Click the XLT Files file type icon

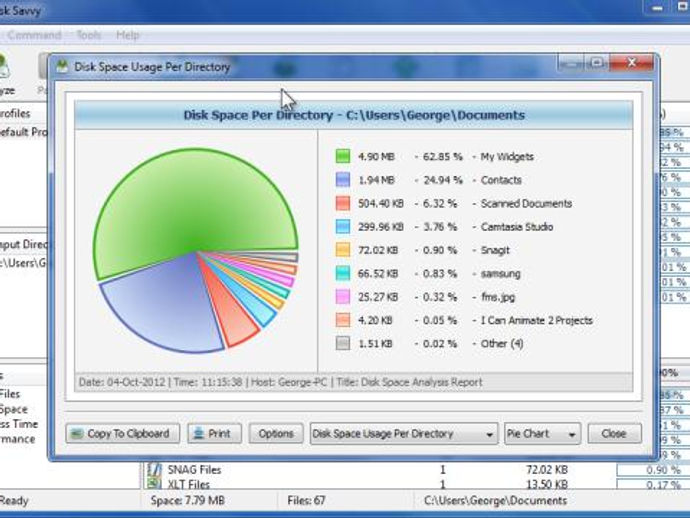154,483
